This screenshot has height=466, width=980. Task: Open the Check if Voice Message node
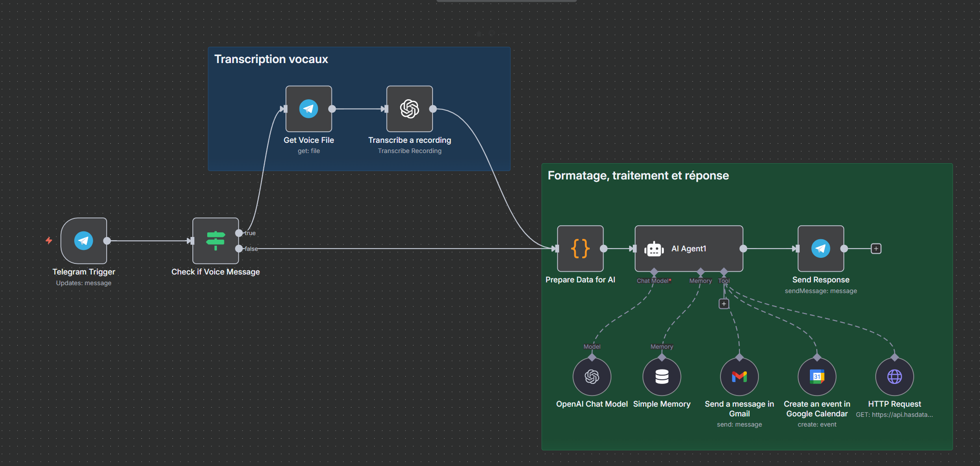pyautogui.click(x=216, y=241)
